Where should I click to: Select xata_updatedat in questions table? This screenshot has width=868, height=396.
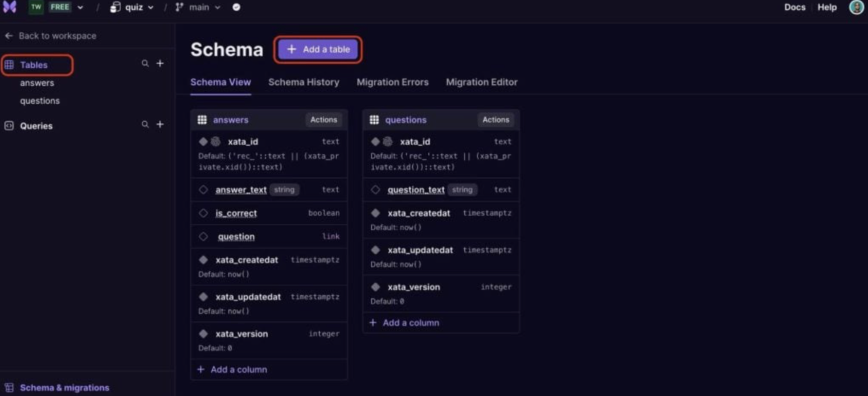[420, 250]
